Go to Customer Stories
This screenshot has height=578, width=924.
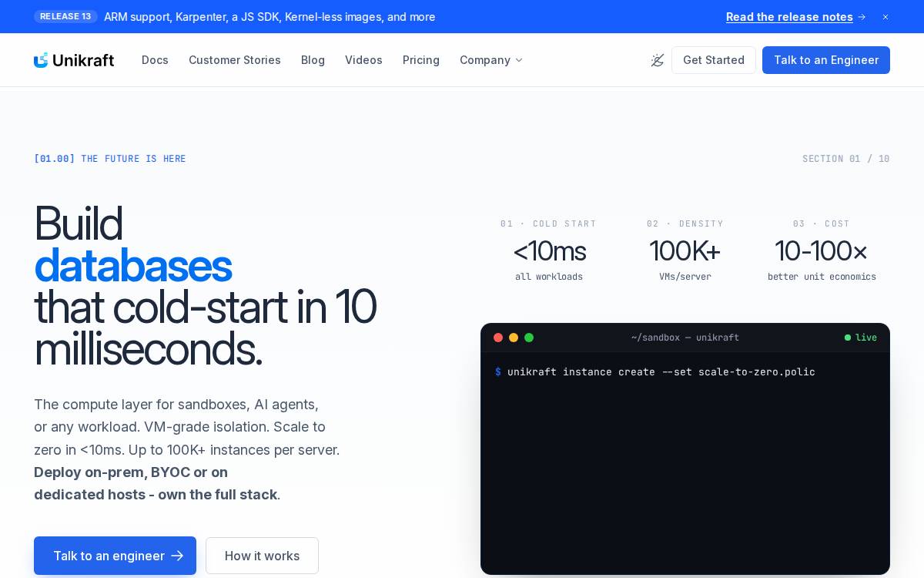click(235, 60)
